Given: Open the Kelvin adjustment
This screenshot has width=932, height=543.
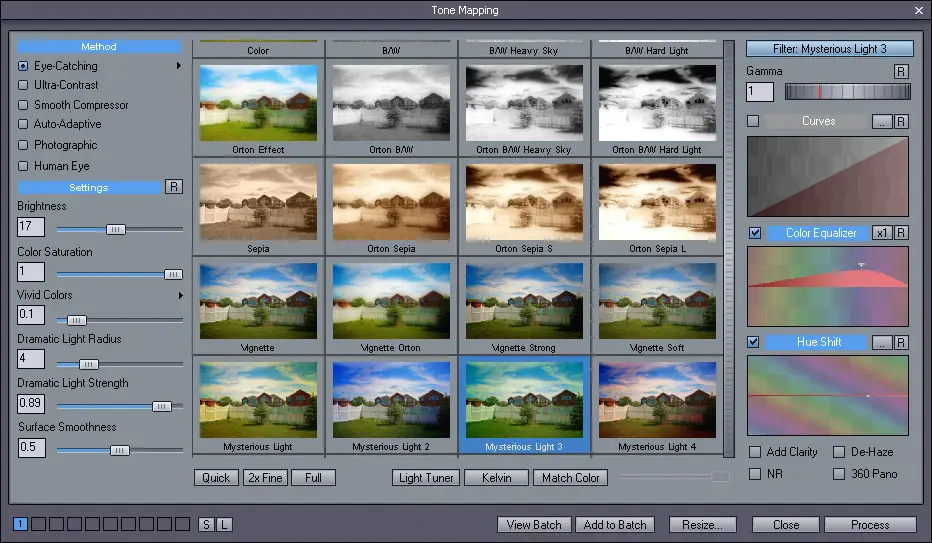Looking at the screenshot, I should point(496,478).
